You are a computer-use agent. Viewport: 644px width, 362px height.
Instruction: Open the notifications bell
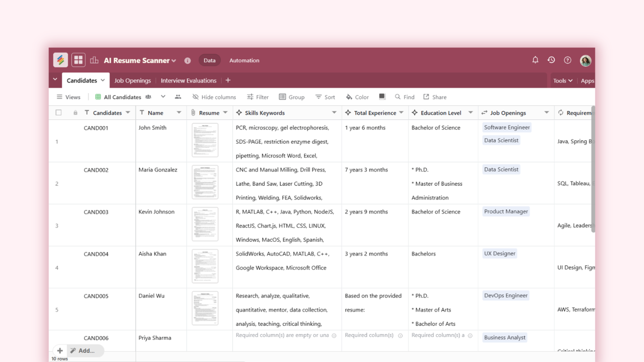tap(535, 60)
